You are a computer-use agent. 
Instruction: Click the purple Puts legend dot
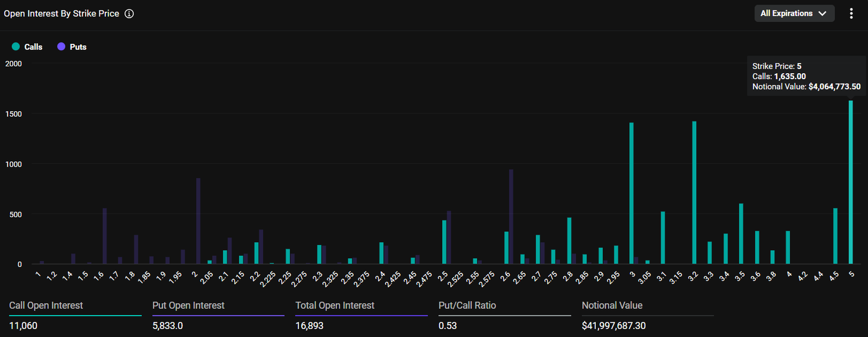(x=61, y=47)
